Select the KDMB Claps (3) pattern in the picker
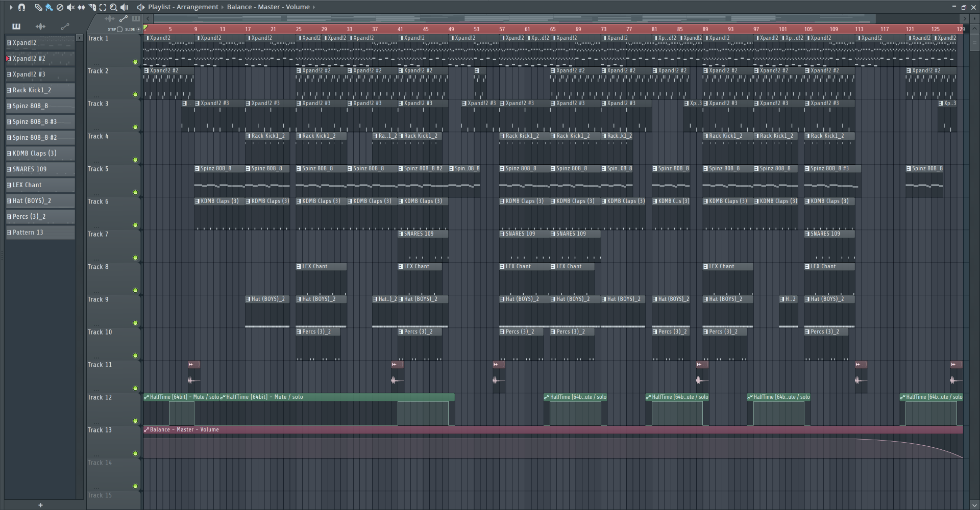The height and width of the screenshot is (510, 980). point(40,154)
